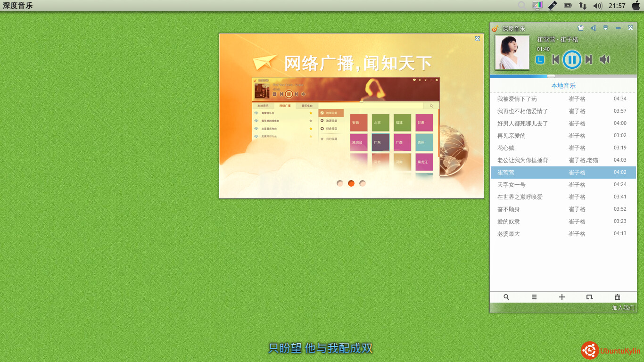Add music with the plus icon
The image size is (644, 362).
pyautogui.click(x=562, y=297)
